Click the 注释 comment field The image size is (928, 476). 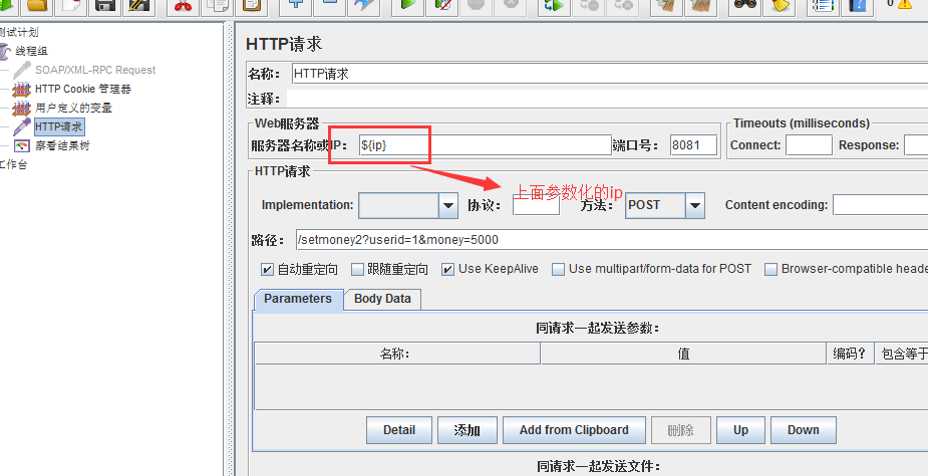click(x=607, y=98)
